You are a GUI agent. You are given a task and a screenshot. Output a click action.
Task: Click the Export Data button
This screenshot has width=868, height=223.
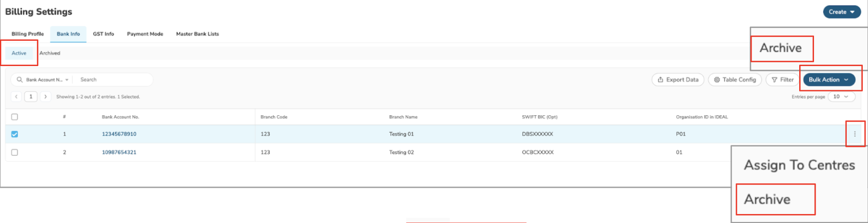(678, 80)
